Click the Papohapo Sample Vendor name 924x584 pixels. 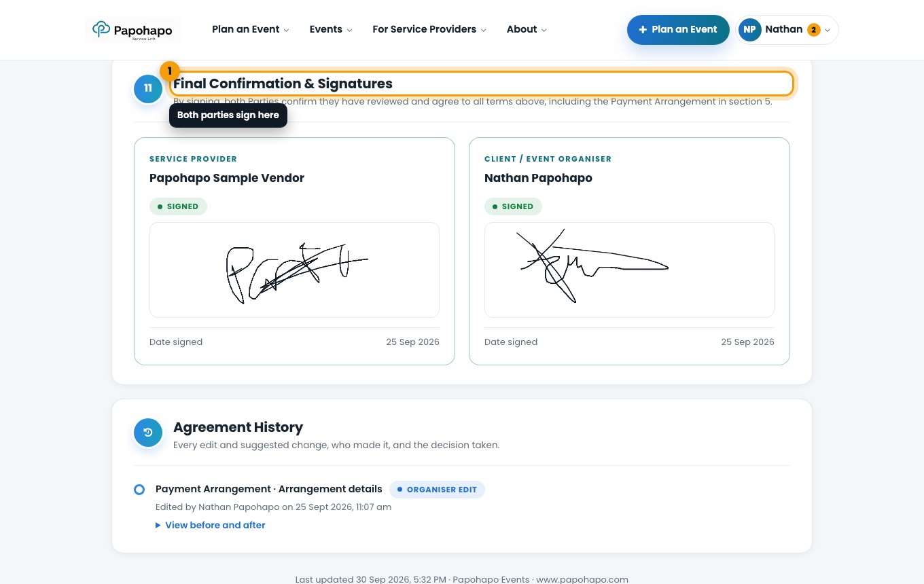coord(227,178)
